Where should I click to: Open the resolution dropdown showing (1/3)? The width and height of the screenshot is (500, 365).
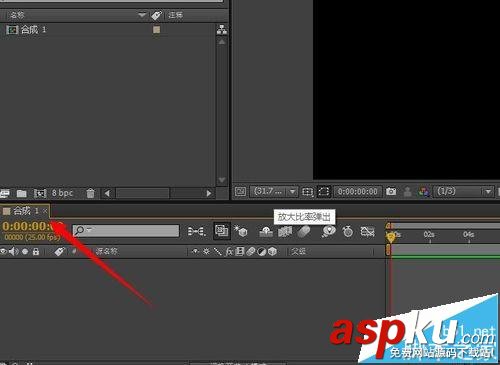click(463, 192)
